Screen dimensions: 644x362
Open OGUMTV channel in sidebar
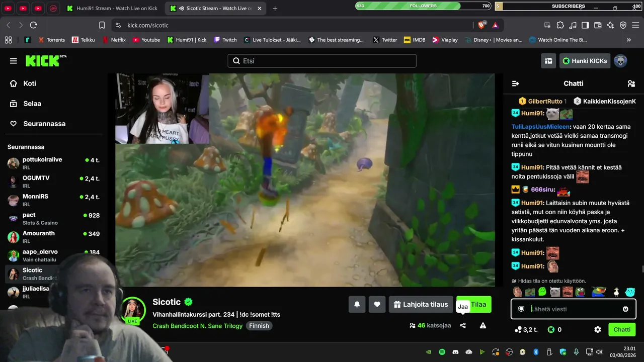point(53,182)
